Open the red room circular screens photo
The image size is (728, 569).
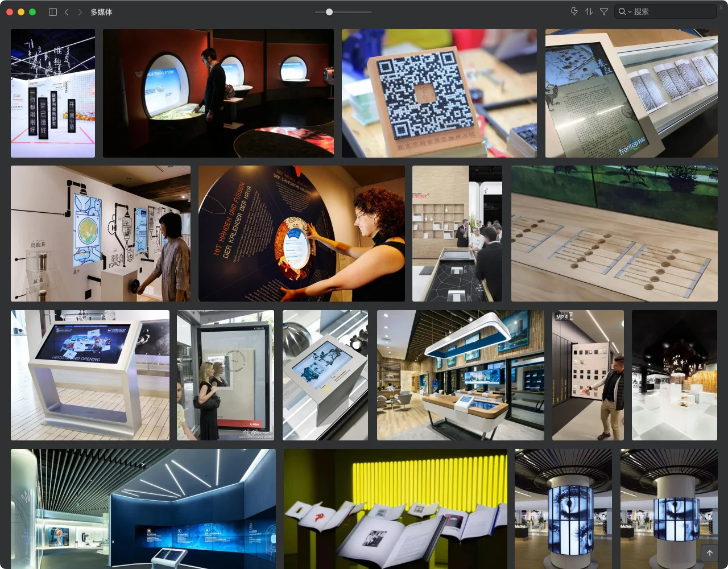click(218, 93)
